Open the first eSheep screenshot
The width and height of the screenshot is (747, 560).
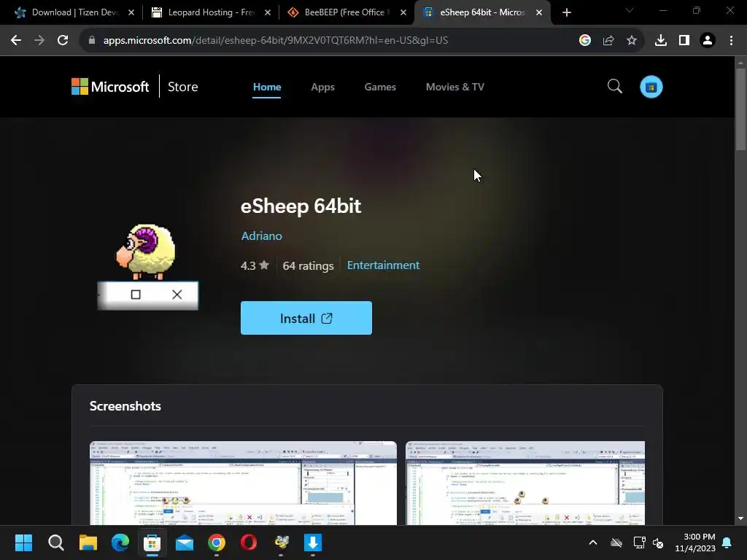click(x=244, y=483)
